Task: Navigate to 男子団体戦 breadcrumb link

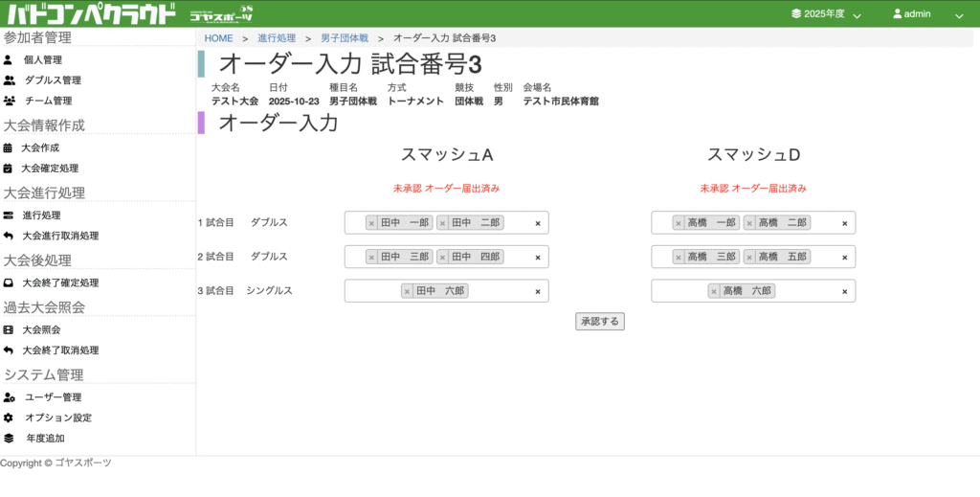Action: pos(344,38)
